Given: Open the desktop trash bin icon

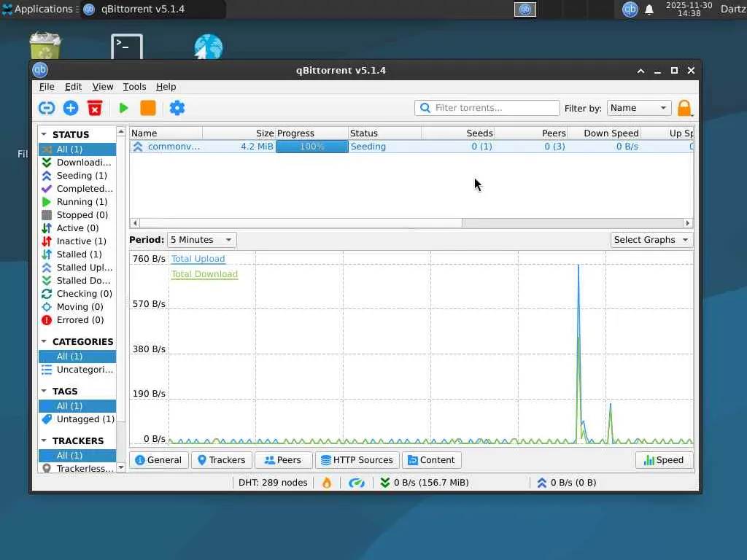Looking at the screenshot, I should pyautogui.click(x=45, y=46).
